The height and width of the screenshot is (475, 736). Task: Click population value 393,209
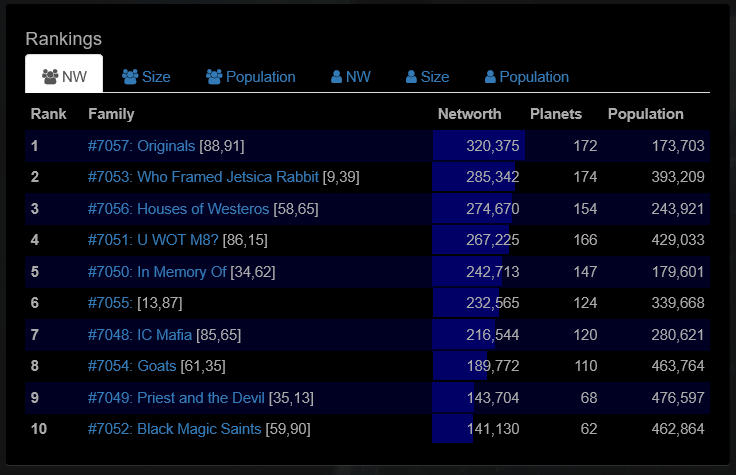point(678,177)
